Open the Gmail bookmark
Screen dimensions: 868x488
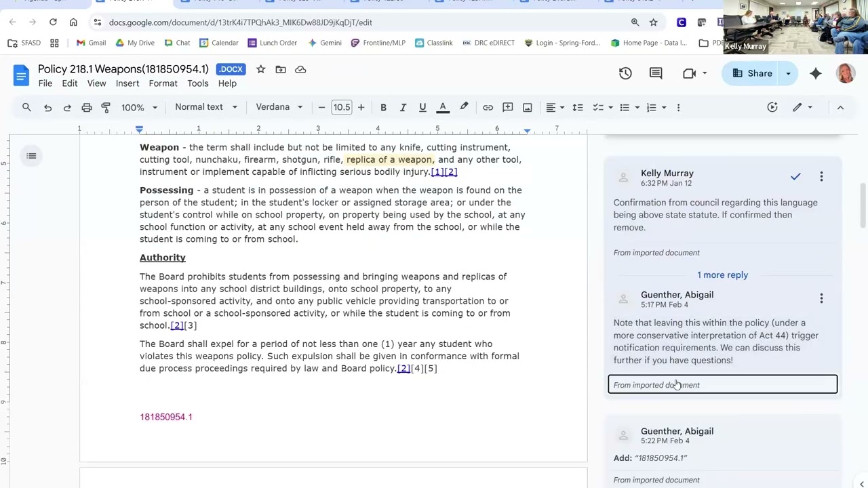click(x=91, y=43)
